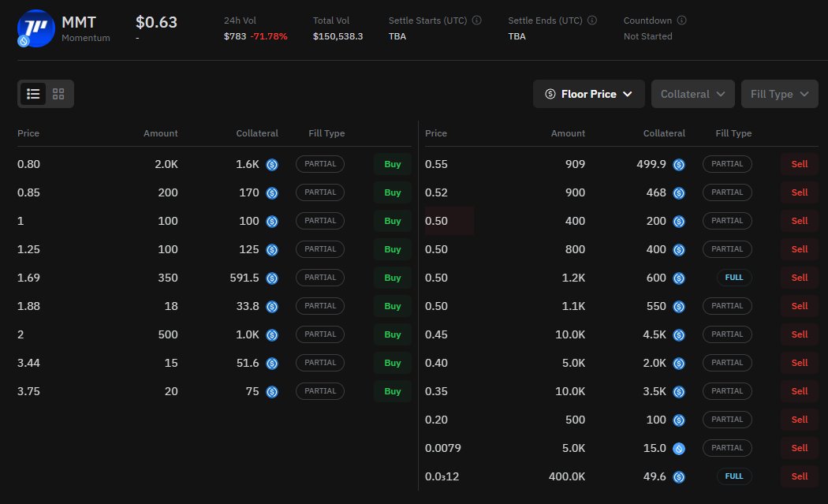Click FULL badge in 400.0K sell row
This screenshot has width=828, height=504.
[734, 476]
